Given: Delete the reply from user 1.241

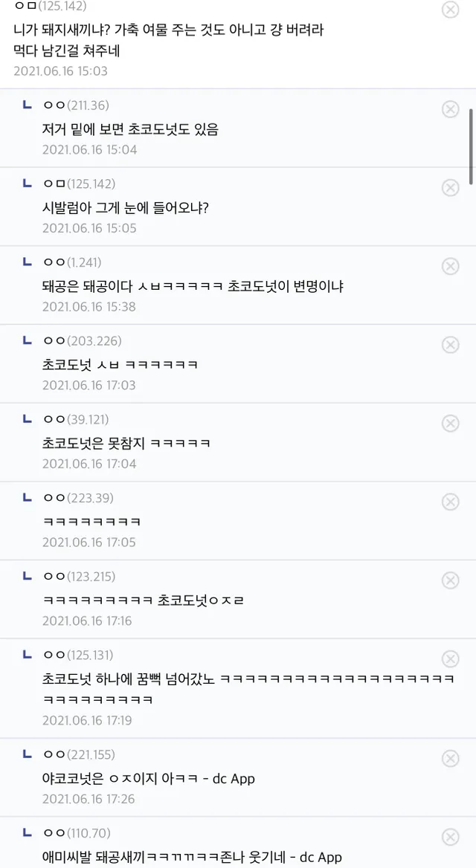Looking at the screenshot, I should pyautogui.click(x=450, y=266).
